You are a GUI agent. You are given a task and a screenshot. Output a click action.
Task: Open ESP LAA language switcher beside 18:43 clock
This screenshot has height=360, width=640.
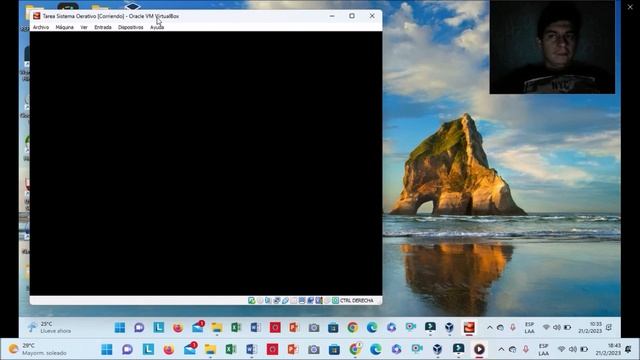click(x=543, y=349)
